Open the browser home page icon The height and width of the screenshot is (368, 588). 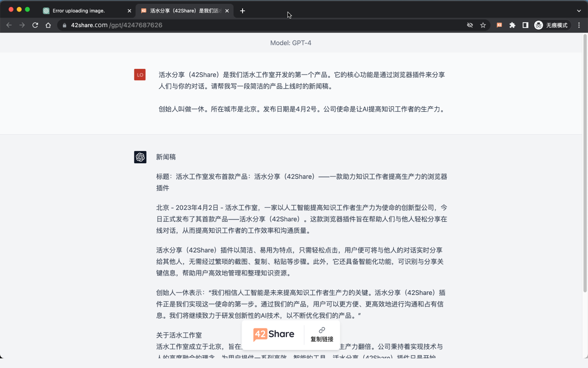[x=48, y=25]
